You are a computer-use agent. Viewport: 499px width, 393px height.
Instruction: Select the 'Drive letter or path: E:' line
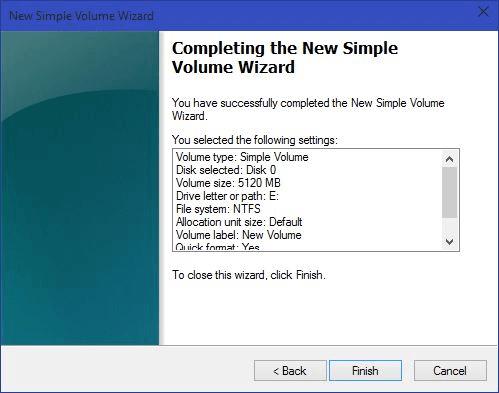[x=227, y=196]
